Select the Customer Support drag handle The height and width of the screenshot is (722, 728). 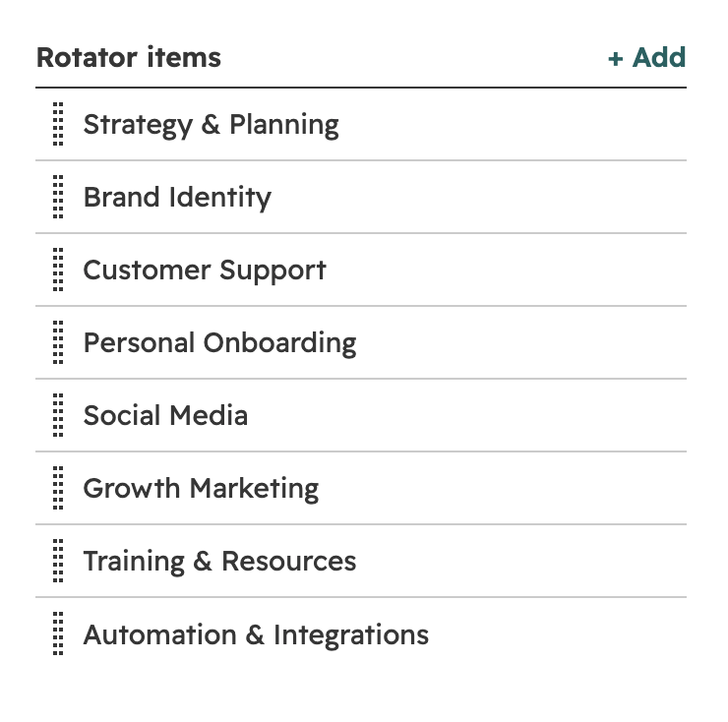coord(58,270)
